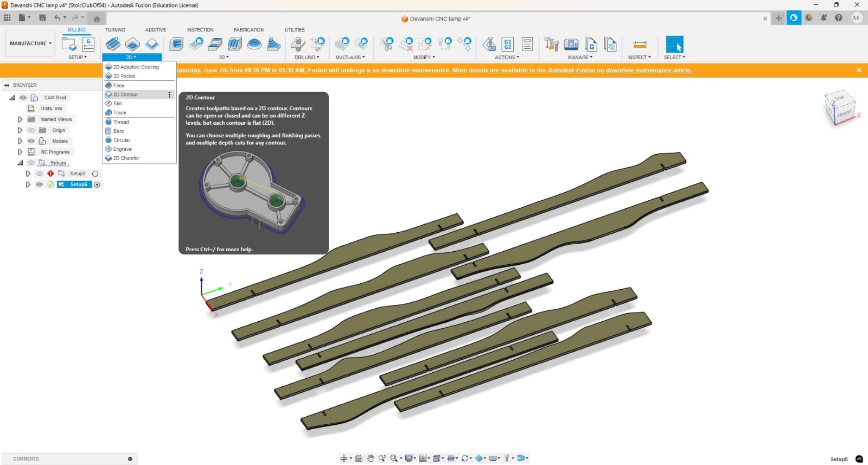Open the Template Library icon

[x=610, y=44]
